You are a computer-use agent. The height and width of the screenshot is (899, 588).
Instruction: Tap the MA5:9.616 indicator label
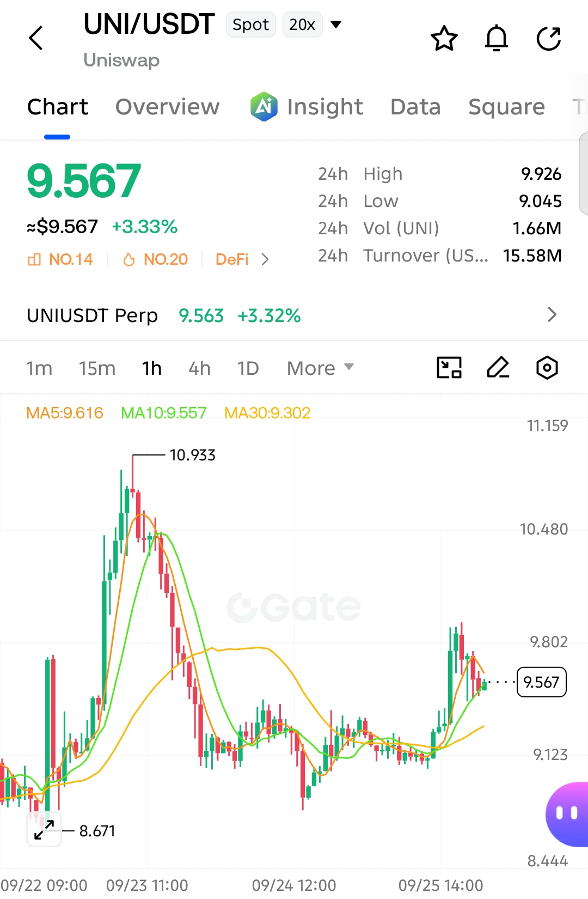(x=65, y=413)
